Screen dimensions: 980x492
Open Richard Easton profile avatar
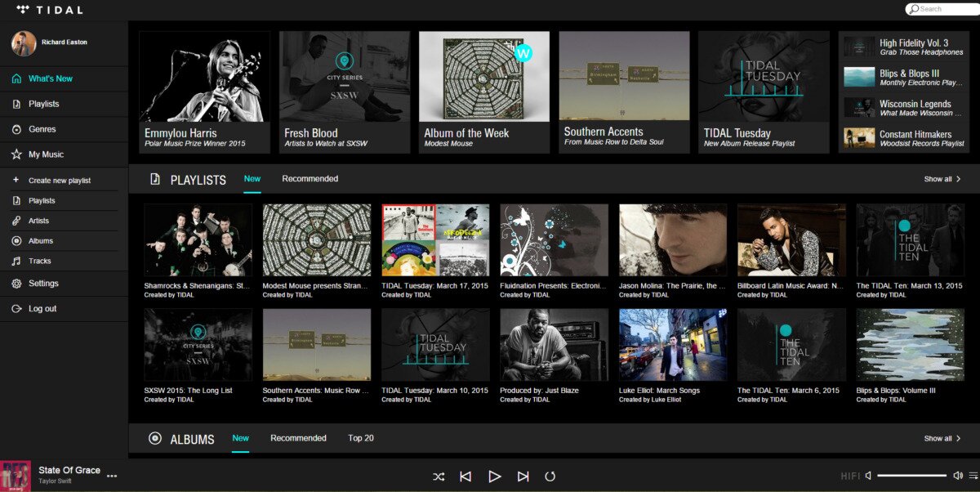(x=24, y=43)
